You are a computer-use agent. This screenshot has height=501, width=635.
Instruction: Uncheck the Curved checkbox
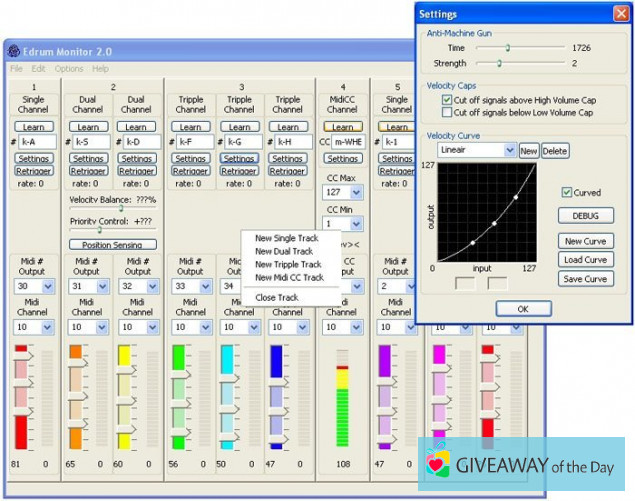(566, 192)
